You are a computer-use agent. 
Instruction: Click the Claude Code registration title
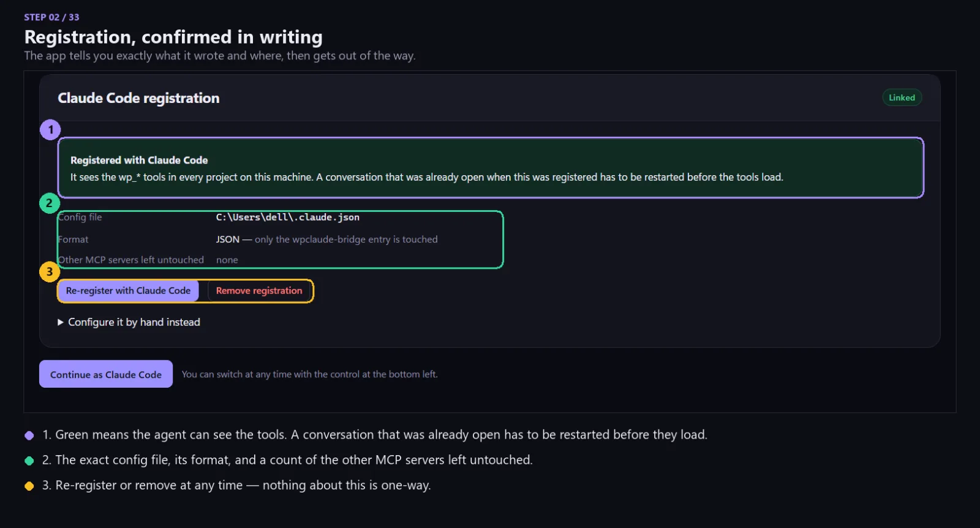pos(138,98)
